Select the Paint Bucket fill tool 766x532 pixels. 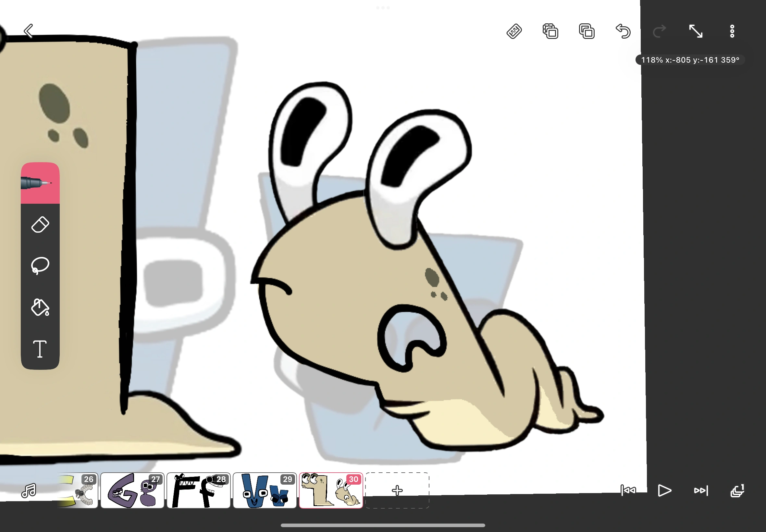[x=40, y=307]
